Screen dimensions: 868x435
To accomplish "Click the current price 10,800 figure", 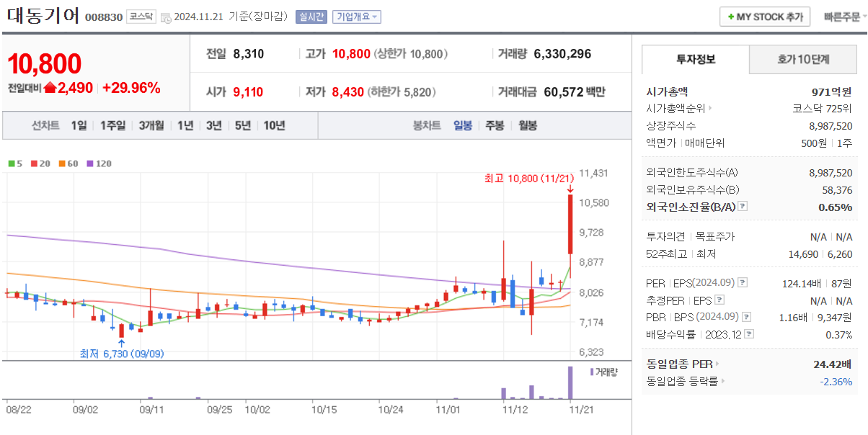I will [45, 64].
